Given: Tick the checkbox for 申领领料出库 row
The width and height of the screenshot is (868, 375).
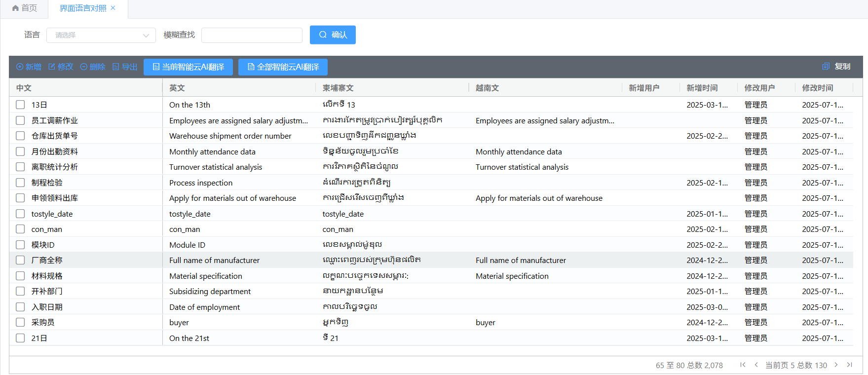Looking at the screenshot, I should pos(20,198).
